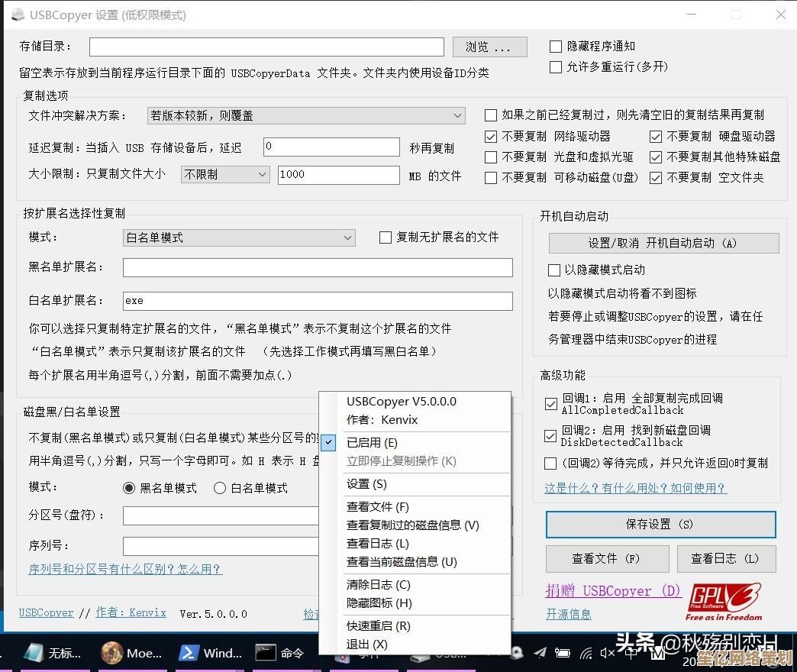
Task: Tick 以隐藏模式启动 checkbox
Action: click(x=554, y=270)
